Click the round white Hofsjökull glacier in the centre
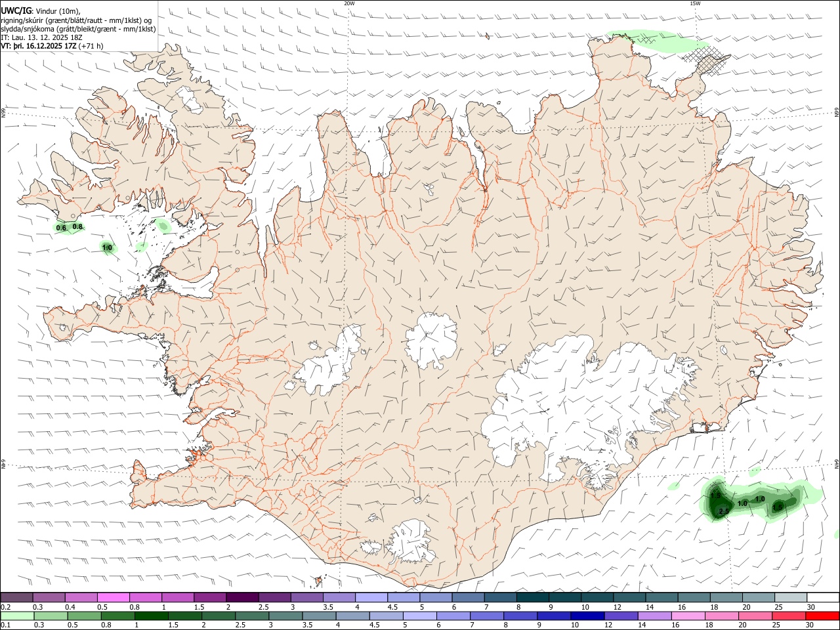Viewport: 840px width, 630px height. [x=431, y=339]
